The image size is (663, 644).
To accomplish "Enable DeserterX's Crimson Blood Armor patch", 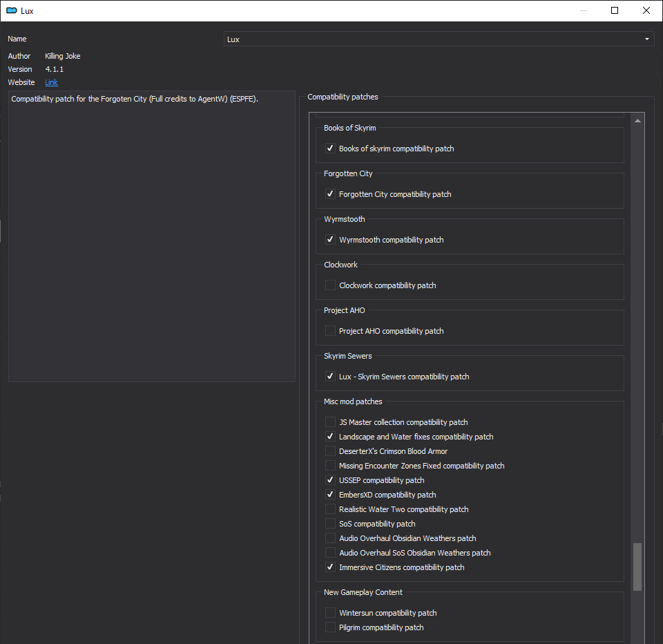I will click(x=330, y=451).
